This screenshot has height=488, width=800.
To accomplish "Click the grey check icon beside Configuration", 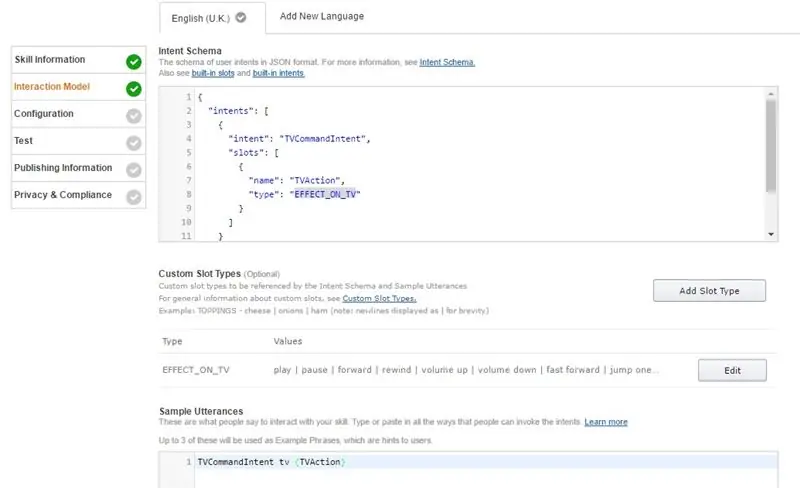I will point(134,116).
